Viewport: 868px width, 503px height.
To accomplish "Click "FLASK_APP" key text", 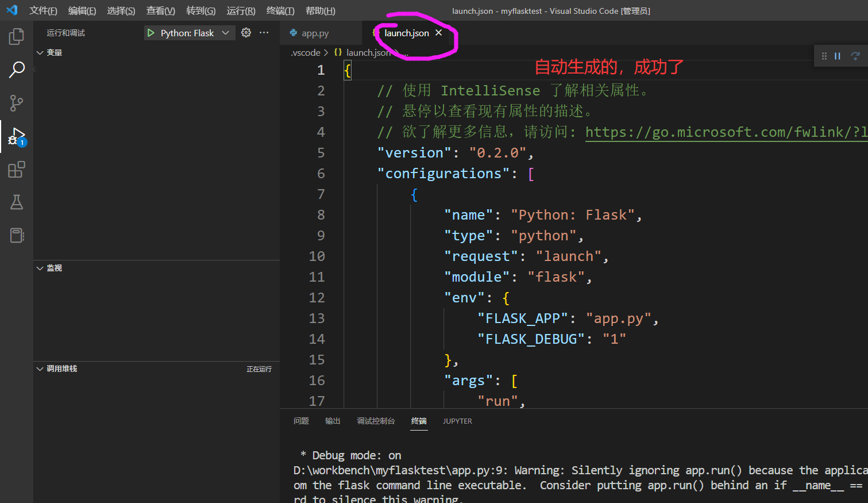I will coord(523,318).
